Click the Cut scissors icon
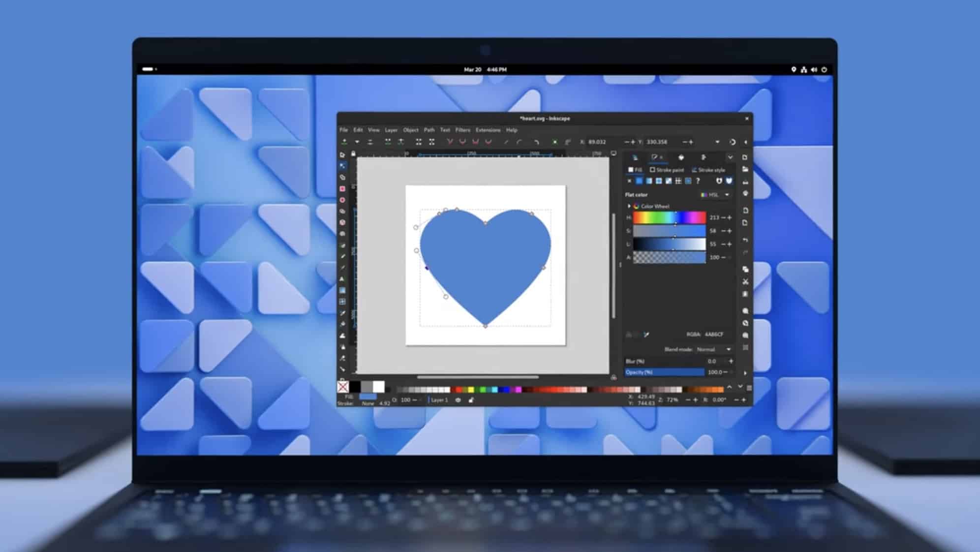Viewport: 980px width, 552px height. [745, 281]
